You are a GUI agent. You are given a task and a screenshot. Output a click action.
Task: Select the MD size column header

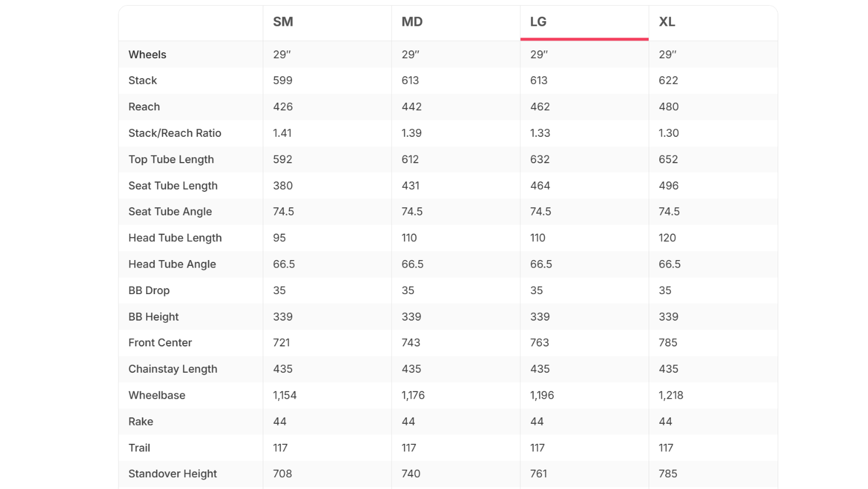point(412,22)
